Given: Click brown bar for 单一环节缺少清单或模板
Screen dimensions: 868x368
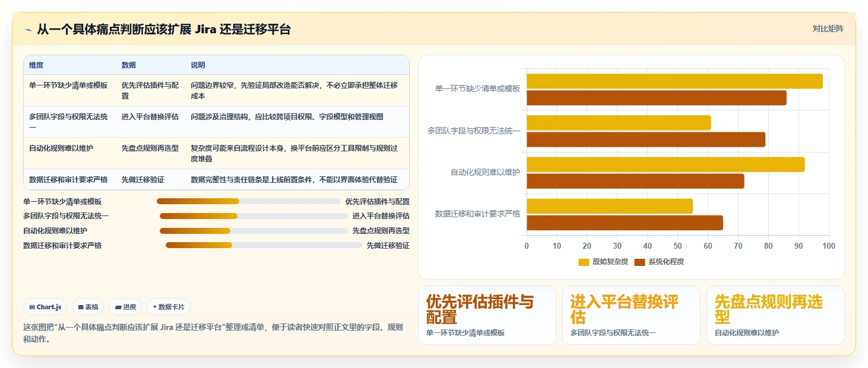Looking at the screenshot, I should point(657,98).
